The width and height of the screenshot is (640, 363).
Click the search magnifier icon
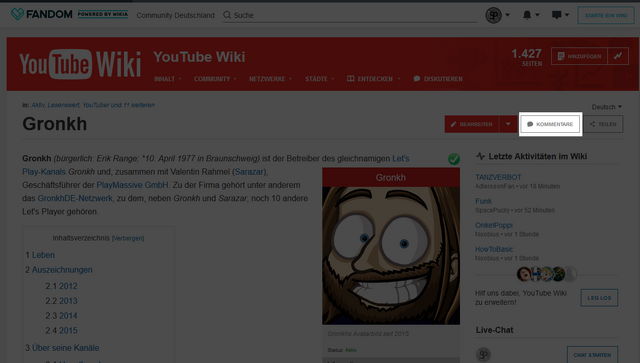227,15
